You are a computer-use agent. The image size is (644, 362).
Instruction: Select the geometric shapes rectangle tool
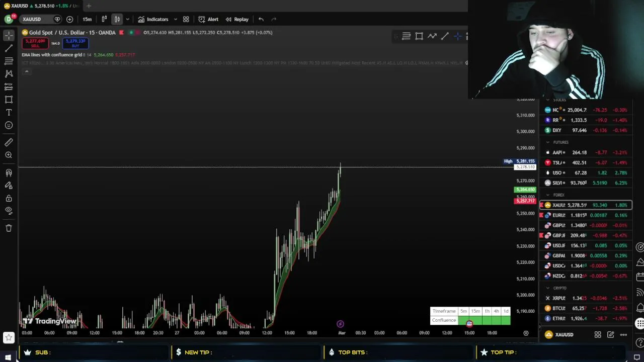pos(9,100)
